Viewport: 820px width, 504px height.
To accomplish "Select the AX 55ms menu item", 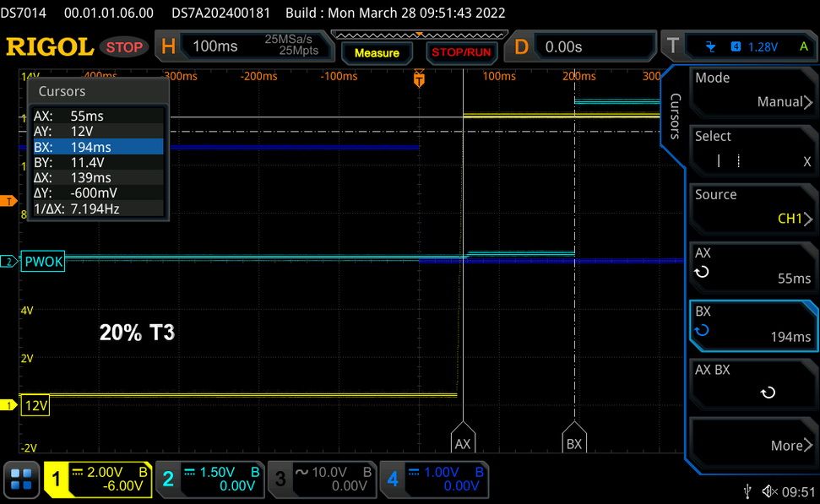I will coord(752,266).
